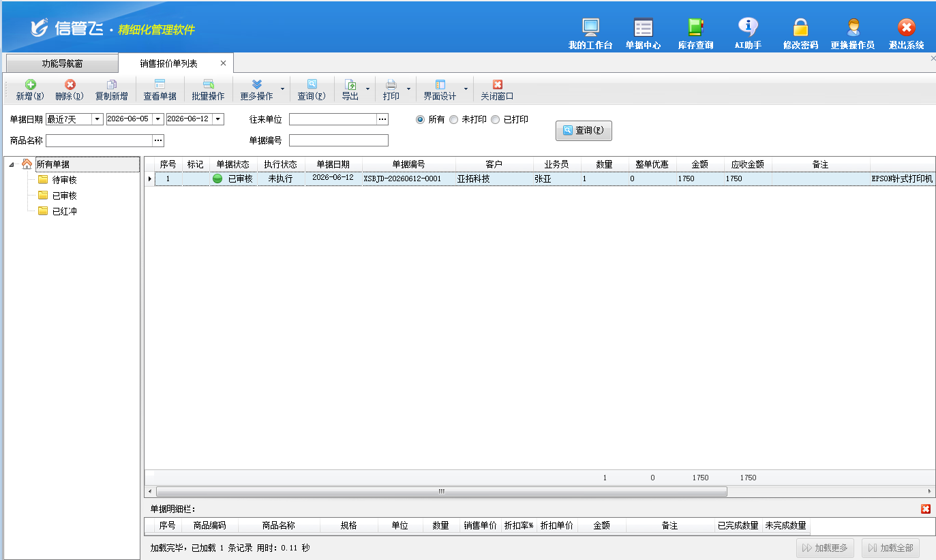This screenshot has width=936, height=560.
Task: Expand the 更多操作 dropdown arrow
Action: pyautogui.click(x=282, y=89)
